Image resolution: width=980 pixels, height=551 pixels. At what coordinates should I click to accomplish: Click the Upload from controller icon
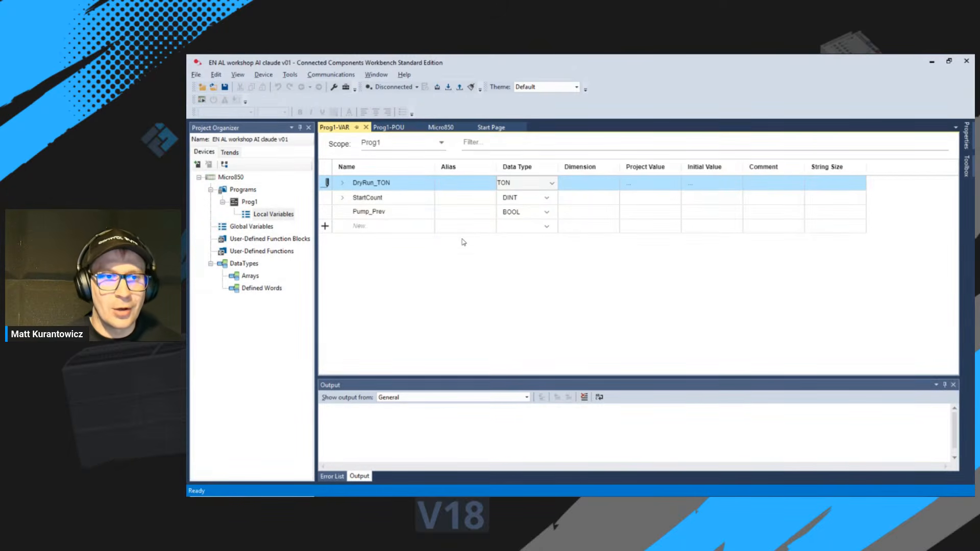point(459,87)
